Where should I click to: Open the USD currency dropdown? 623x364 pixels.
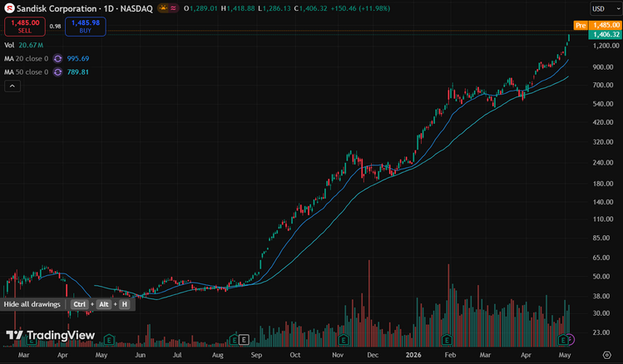pyautogui.click(x=606, y=9)
